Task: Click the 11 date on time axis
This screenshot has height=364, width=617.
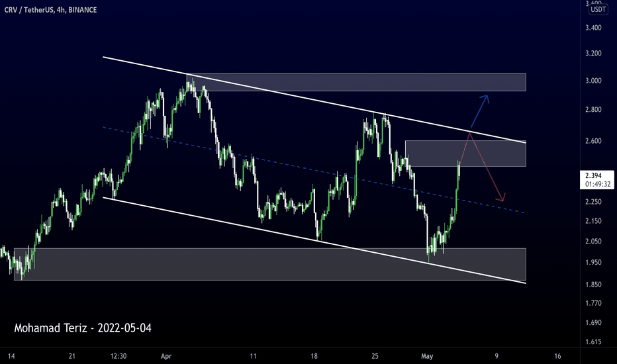Action: (253, 356)
